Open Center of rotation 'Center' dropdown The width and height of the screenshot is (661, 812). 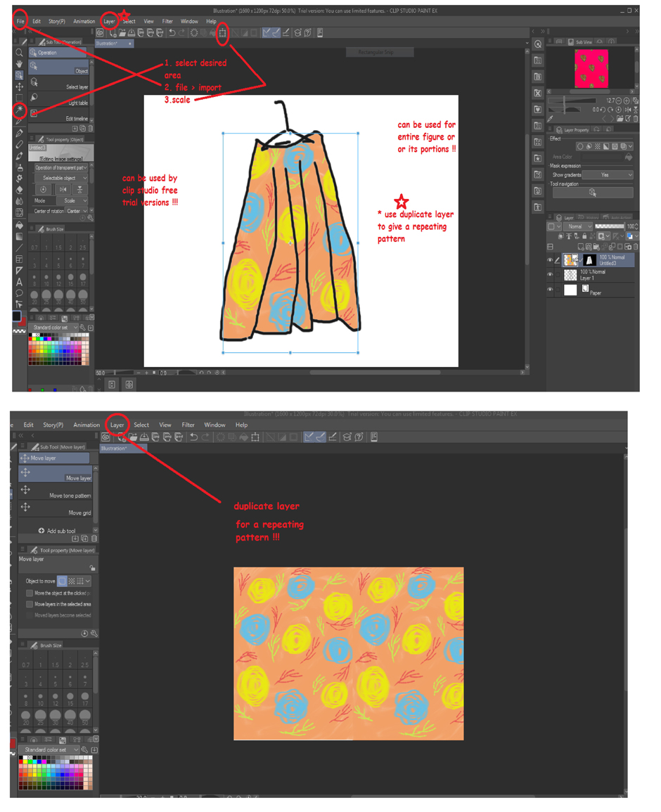point(77,212)
